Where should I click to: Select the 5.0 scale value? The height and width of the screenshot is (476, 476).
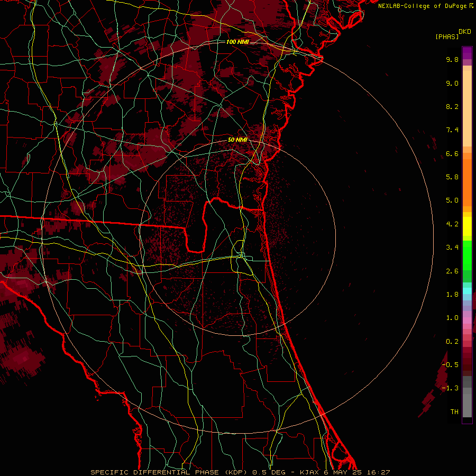452,200
